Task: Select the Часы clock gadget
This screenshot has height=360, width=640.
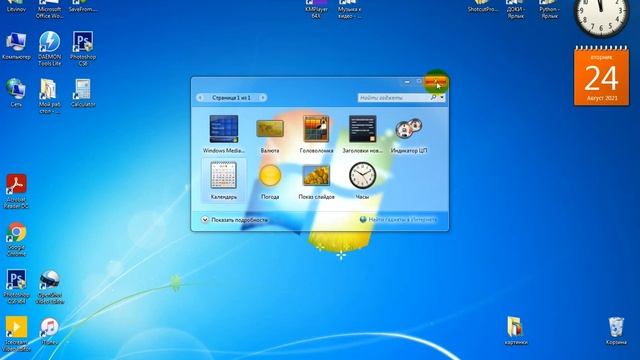Action: [362, 181]
